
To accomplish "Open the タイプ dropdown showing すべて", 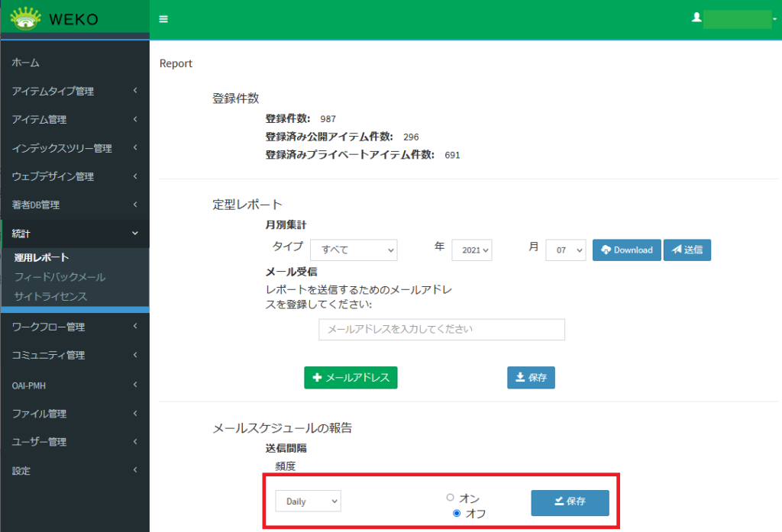I will 354,250.
